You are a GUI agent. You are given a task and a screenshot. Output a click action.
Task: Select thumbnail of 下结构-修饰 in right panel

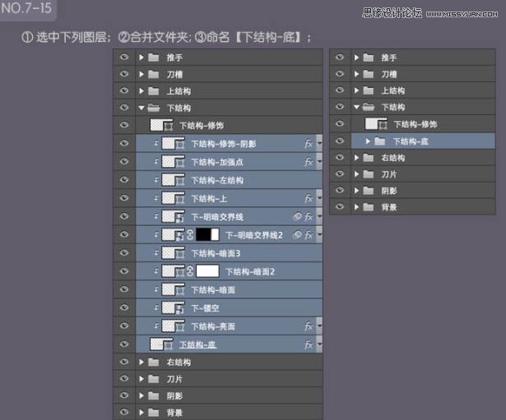tap(376, 124)
